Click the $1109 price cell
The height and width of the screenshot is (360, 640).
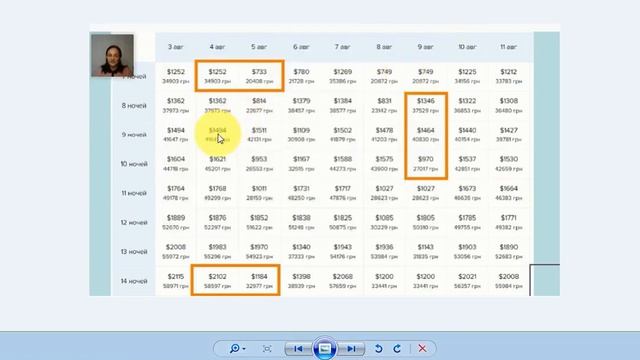(301, 134)
